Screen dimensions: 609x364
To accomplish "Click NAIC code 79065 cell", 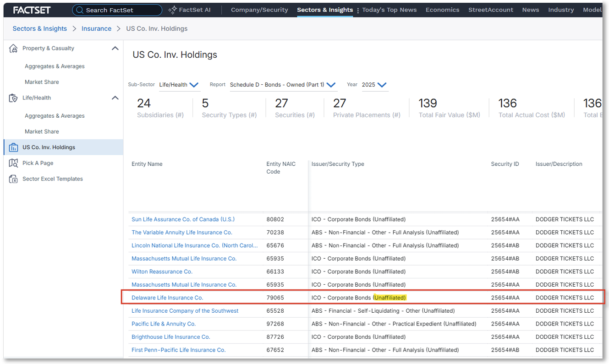I will point(275,298).
